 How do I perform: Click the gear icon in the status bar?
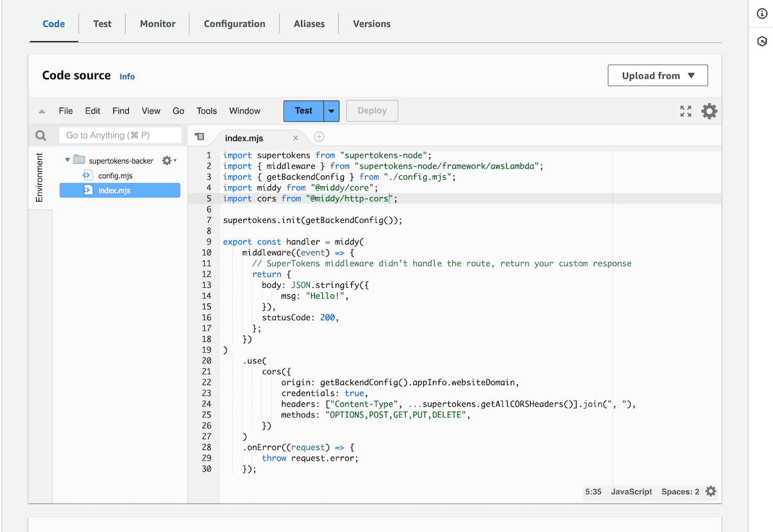710,491
